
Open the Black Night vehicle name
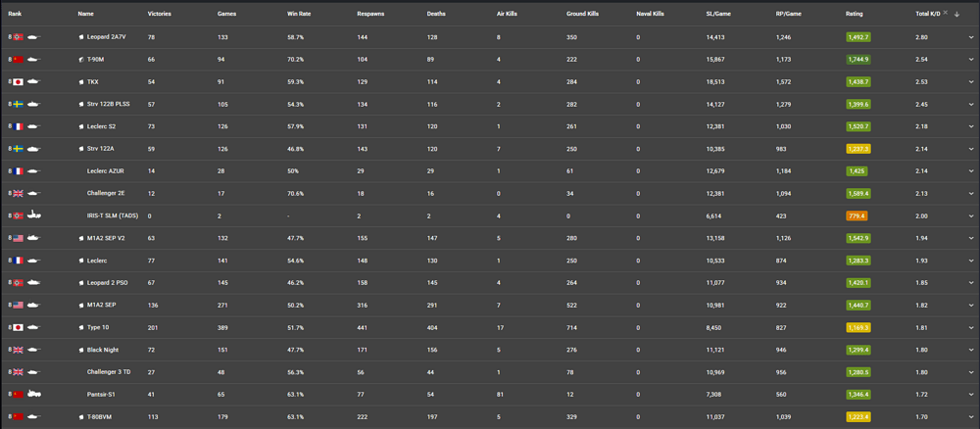102,350
